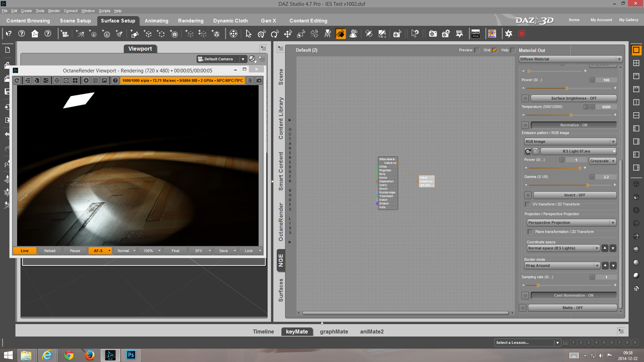Click the render camera icon in main toolbar
The image size is (644, 362).
coord(433,34)
